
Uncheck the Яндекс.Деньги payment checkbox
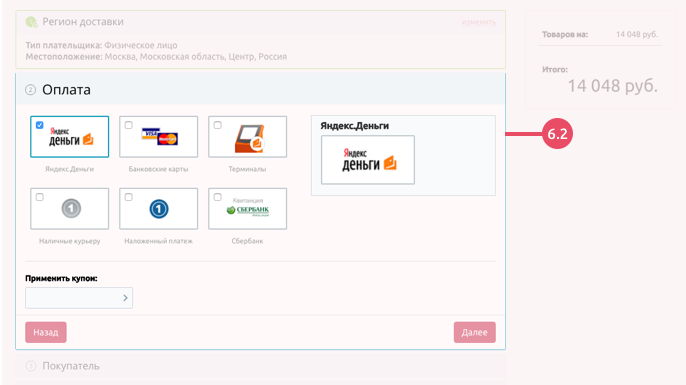click(40, 125)
